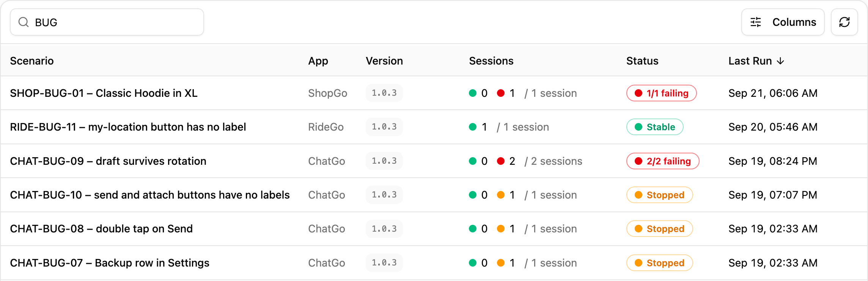Click Stopped badge in CHAT-BUG-07 row

(x=659, y=263)
